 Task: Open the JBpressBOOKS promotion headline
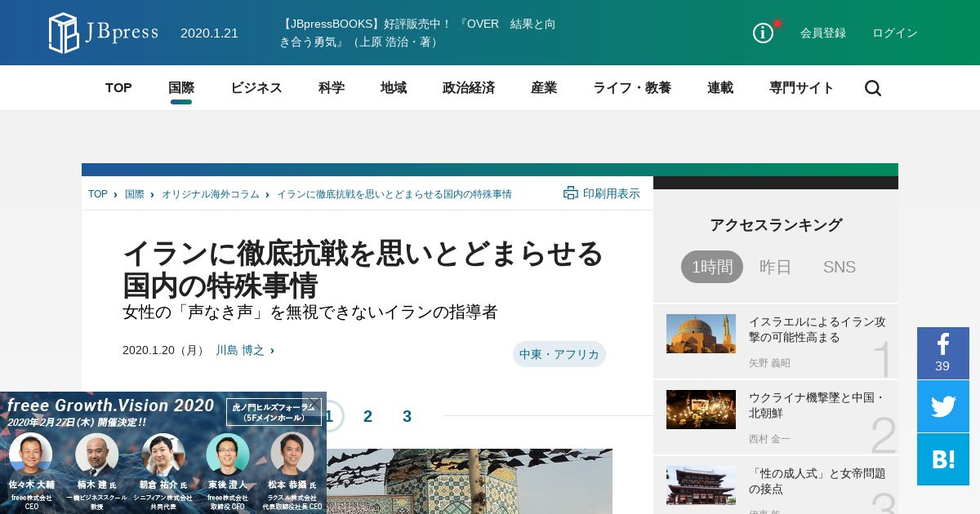click(x=418, y=33)
